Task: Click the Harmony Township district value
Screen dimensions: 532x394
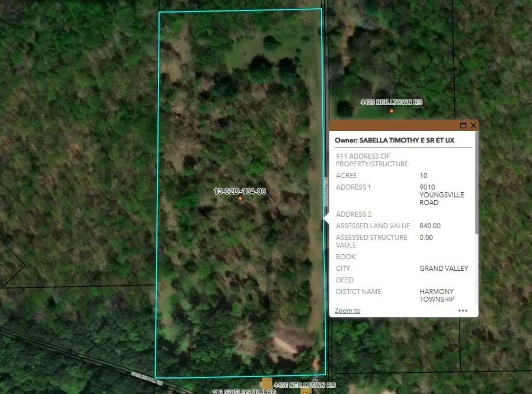Action: (x=436, y=295)
